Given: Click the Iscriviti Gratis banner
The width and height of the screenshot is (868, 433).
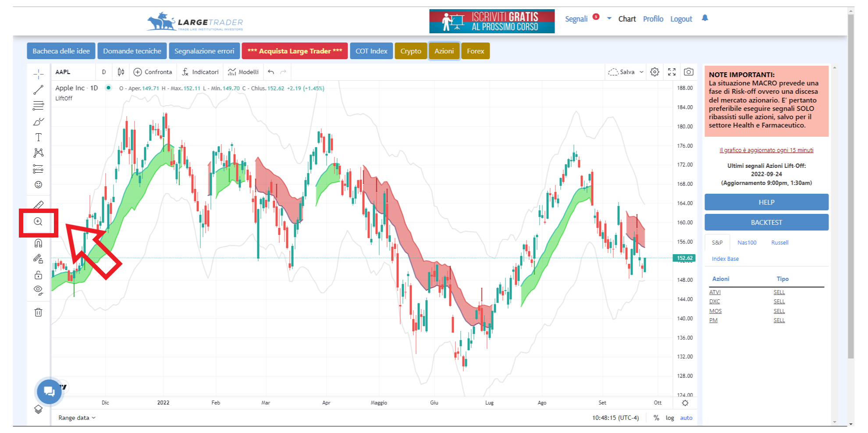Looking at the screenshot, I should (x=492, y=21).
